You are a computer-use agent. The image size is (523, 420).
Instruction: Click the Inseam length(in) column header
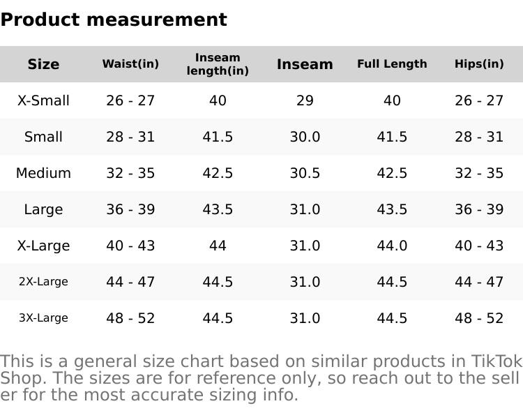pyautogui.click(x=218, y=64)
